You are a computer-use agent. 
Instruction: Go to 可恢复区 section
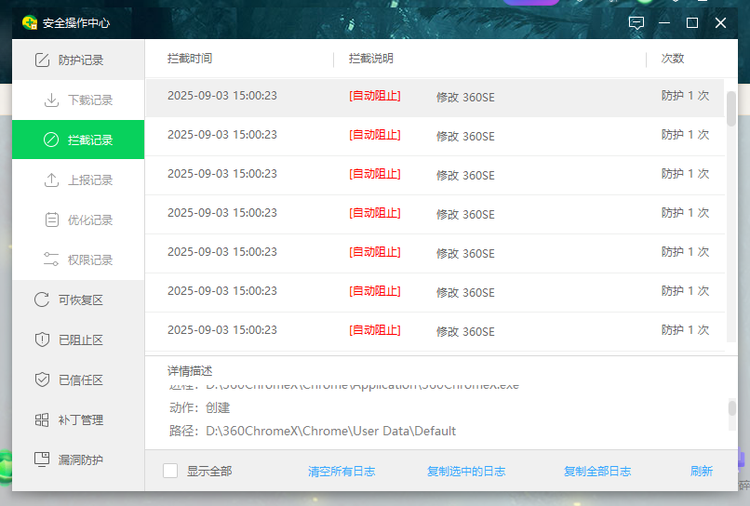pos(78,300)
